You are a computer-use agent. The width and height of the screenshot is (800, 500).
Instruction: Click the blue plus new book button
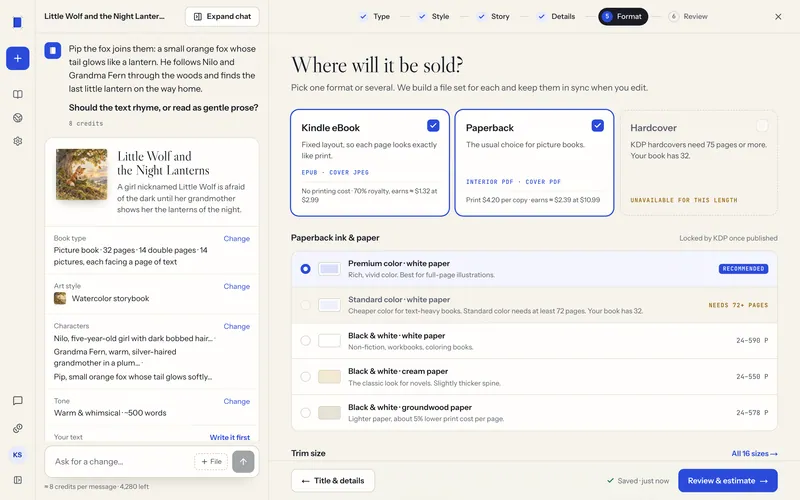coord(17,58)
